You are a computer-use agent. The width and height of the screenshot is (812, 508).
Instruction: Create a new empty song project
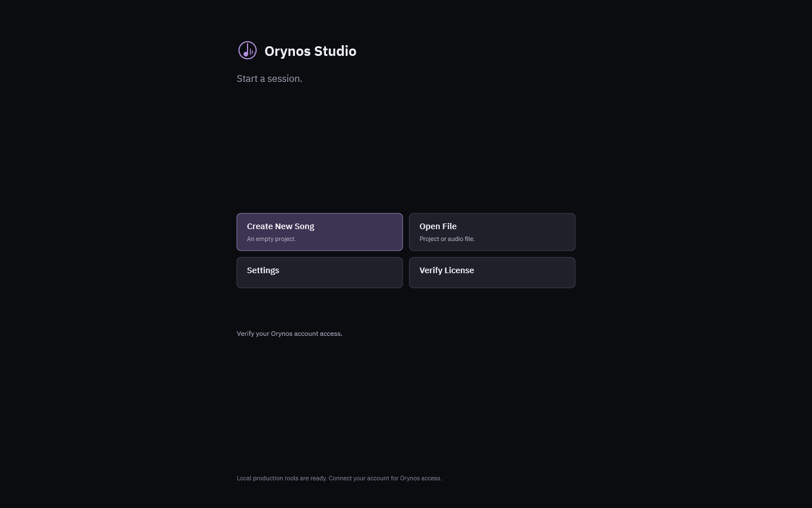[x=320, y=232]
